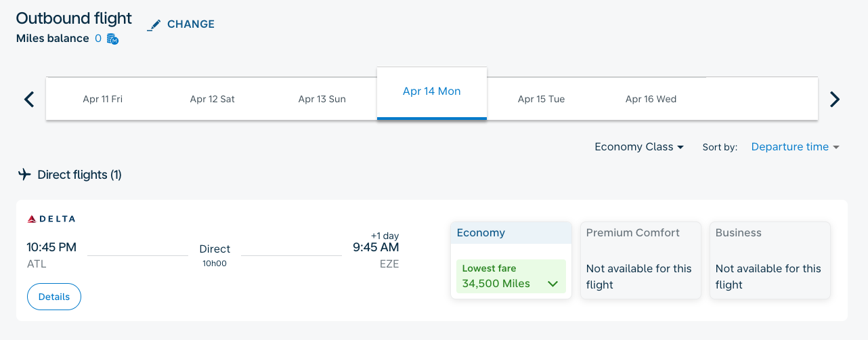The height and width of the screenshot is (340, 868).
Task: Click the Miles balance 0 value
Action: tap(98, 39)
